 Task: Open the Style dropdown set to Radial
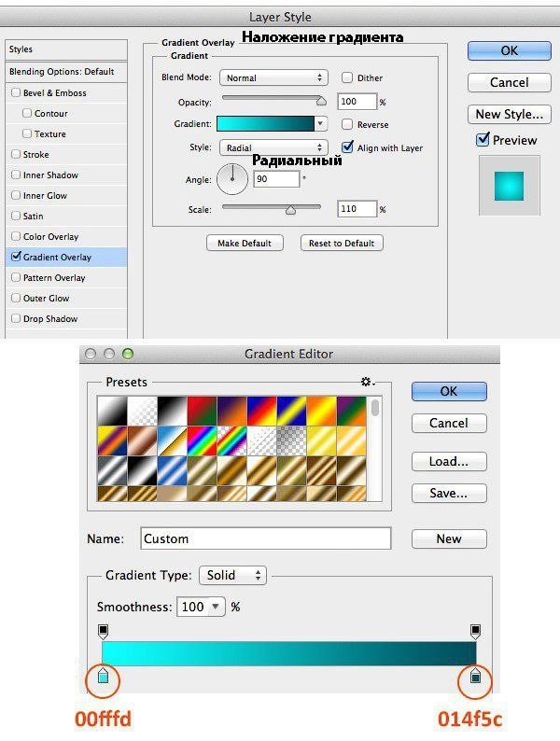coord(273,147)
